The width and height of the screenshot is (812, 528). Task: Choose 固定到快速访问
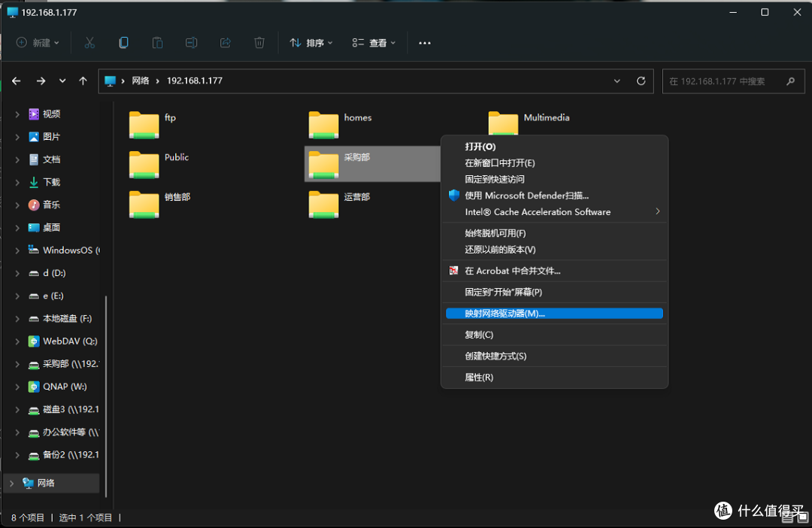(554, 179)
